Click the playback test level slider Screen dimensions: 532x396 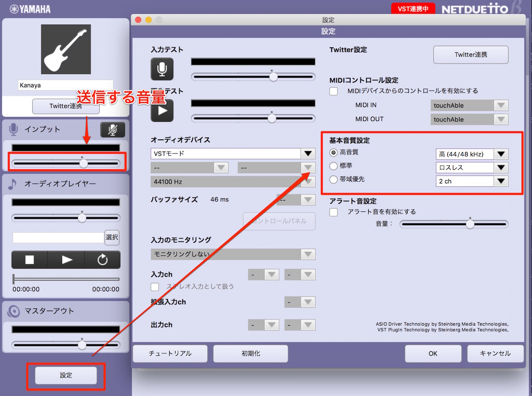click(253, 118)
